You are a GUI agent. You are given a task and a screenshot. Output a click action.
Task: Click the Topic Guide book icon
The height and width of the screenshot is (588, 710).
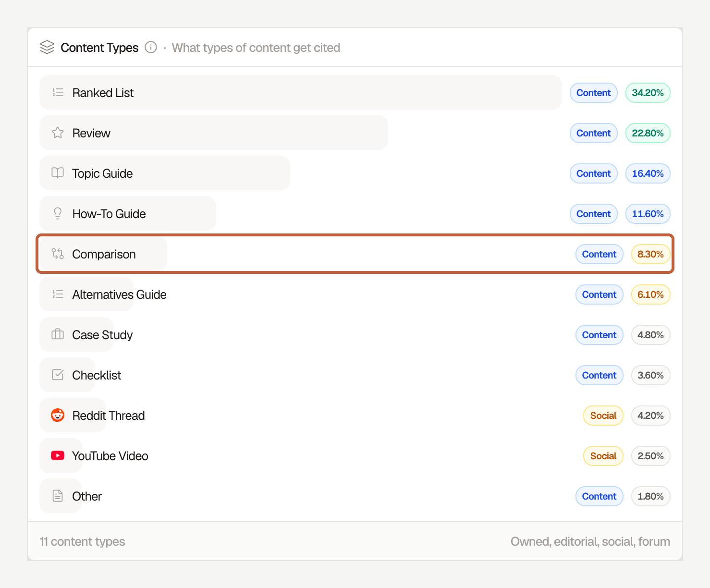tap(58, 173)
